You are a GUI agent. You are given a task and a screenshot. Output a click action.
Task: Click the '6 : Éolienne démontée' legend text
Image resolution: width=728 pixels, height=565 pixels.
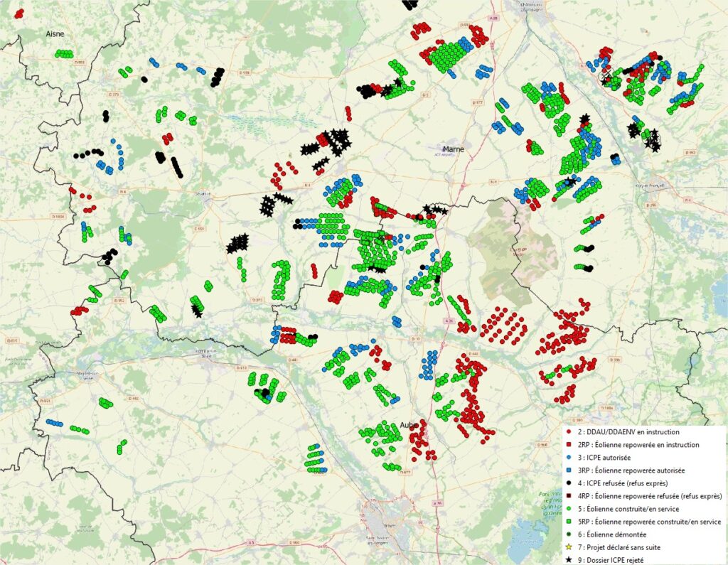pyautogui.click(x=611, y=534)
